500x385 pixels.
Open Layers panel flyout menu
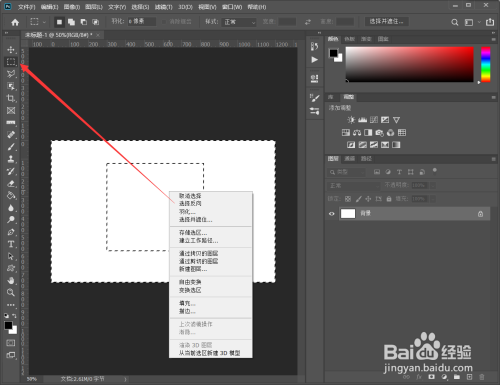(x=494, y=159)
